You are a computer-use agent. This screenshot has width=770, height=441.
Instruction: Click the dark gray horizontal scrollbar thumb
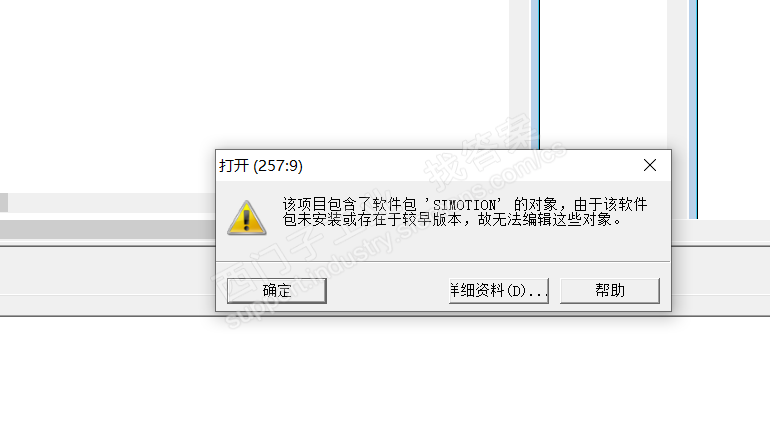(108, 229)
